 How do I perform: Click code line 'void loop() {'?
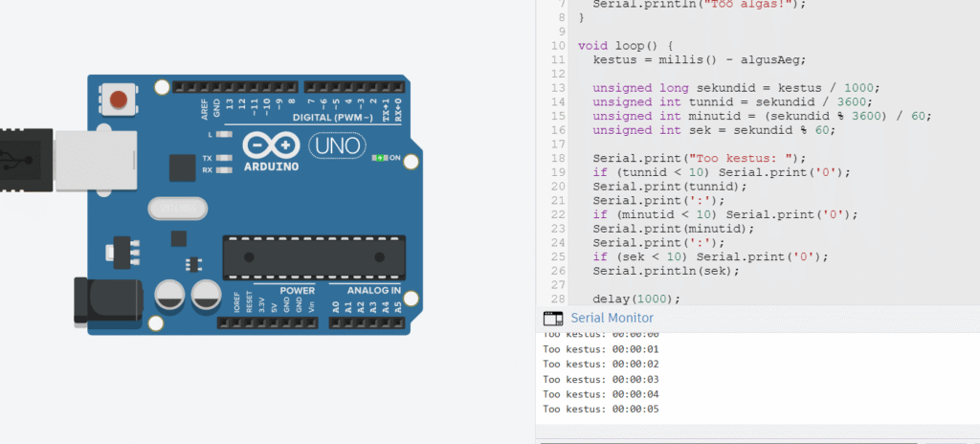pyautogui.click(x=625, y=46)
